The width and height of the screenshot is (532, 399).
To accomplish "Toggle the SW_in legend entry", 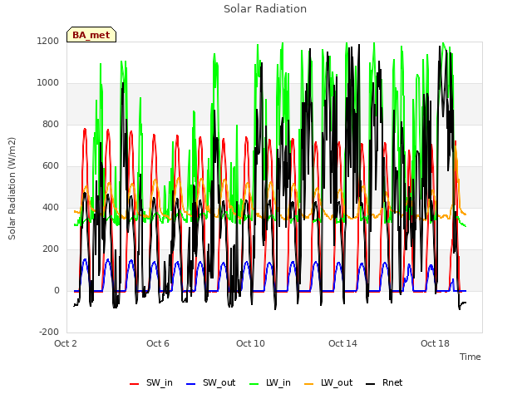I will pyautogui.click(x=151, y=382).
